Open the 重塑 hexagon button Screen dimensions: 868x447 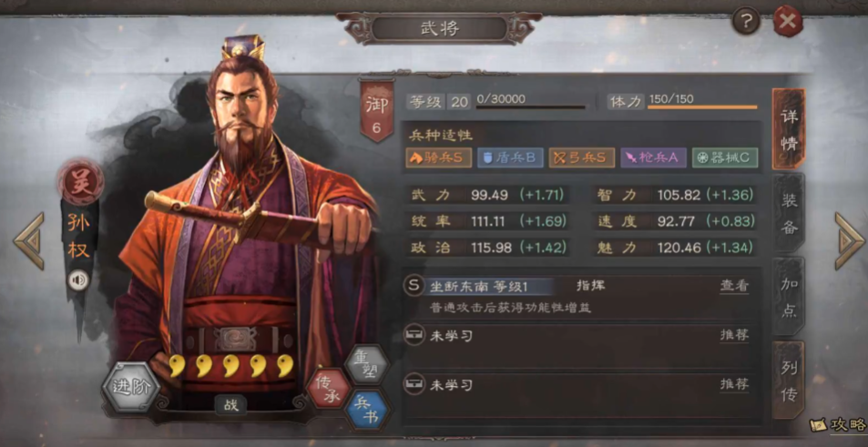(x=366, y=363)
